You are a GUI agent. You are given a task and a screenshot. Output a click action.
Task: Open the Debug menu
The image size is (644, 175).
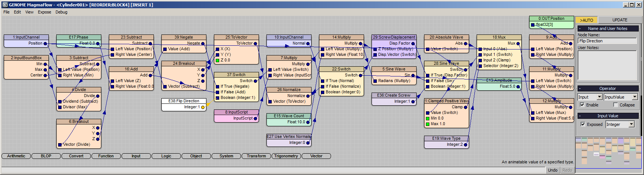coord(62,12)
